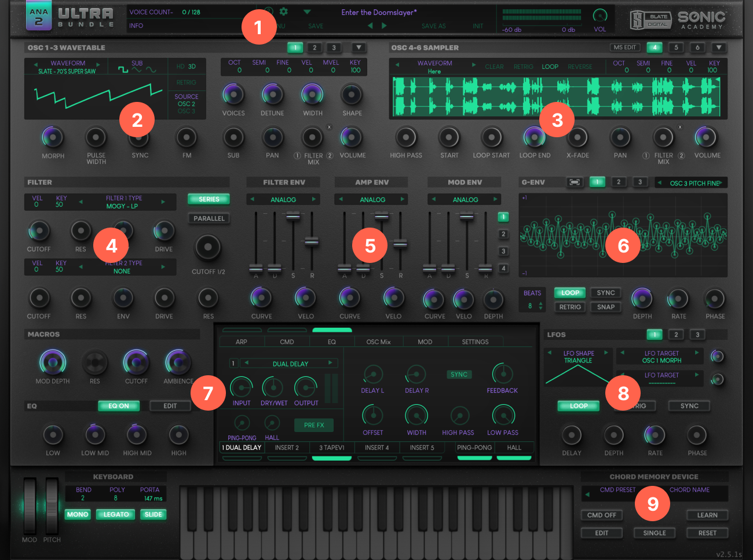Increase the BEATS value using the stepper
Screen dimensions: 753x560
[x=541, y=303]
